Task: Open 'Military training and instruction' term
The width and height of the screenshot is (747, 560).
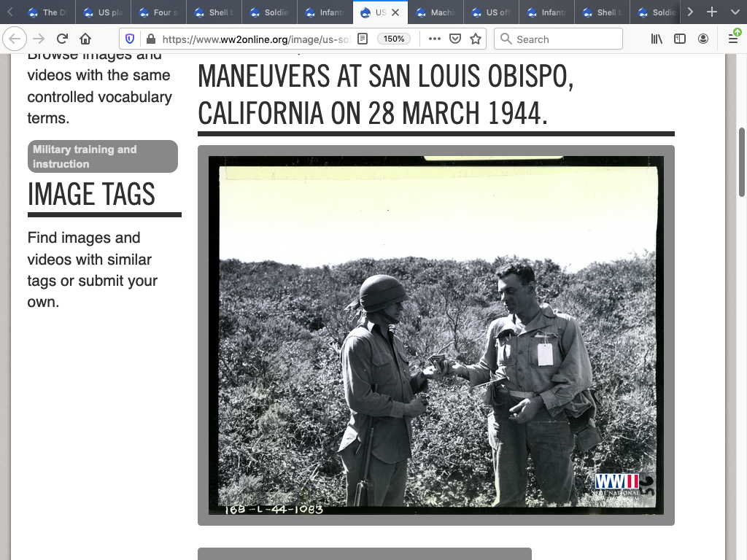Action: [x=103, y=156]
